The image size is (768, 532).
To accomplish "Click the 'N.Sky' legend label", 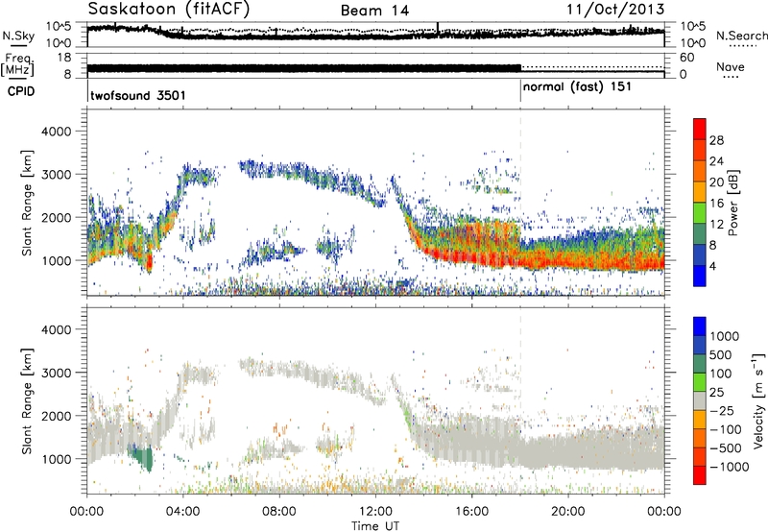I will (18, 36).
